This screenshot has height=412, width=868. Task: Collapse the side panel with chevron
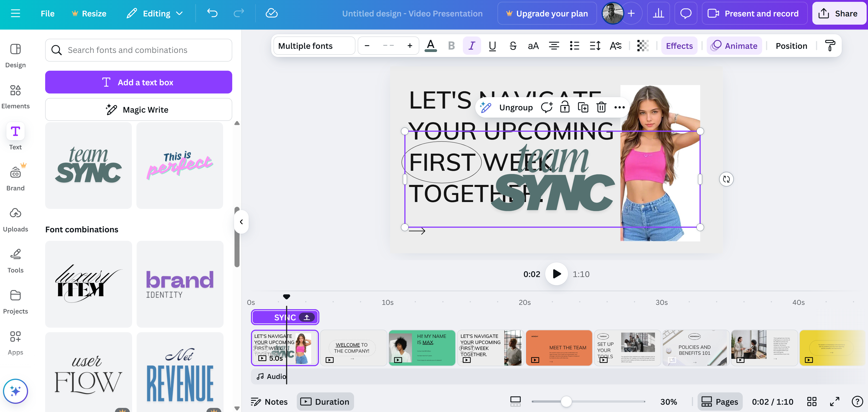click(241, 222)
